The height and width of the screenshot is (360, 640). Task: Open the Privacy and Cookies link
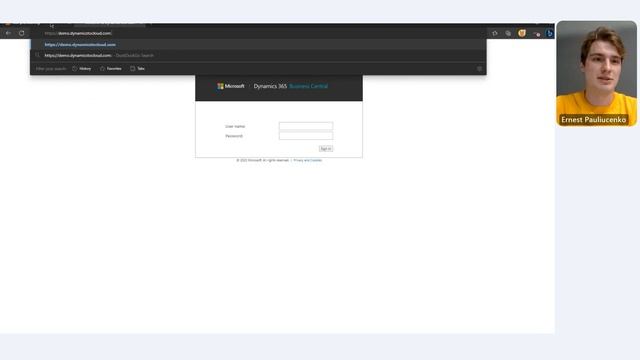coord(307,160)
